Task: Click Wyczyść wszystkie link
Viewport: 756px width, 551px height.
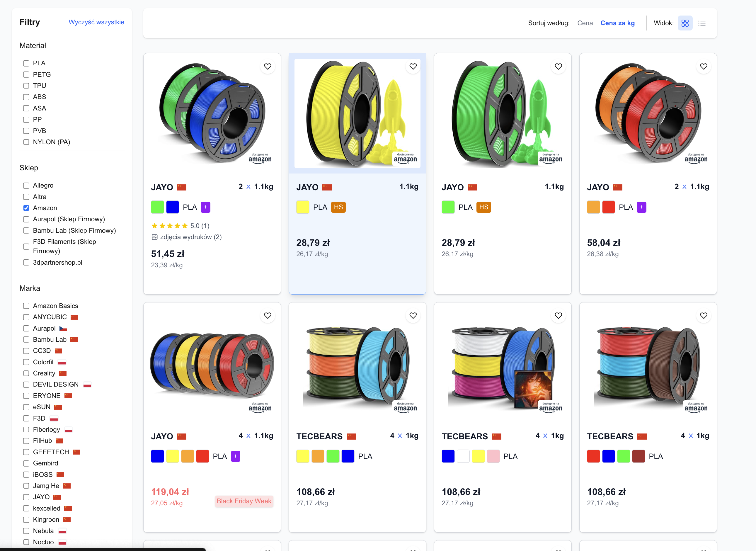Action: [96, 22]
